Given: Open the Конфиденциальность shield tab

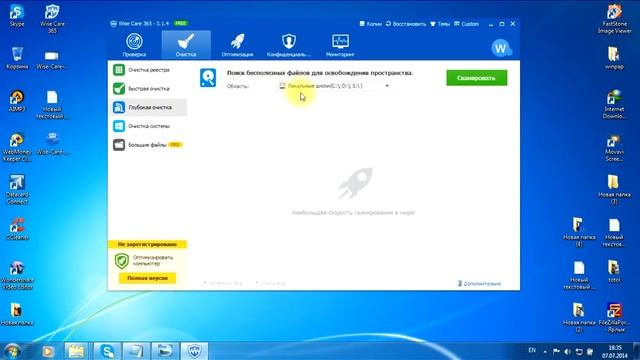Looking at the screenshot, I should tap(289, 45).
